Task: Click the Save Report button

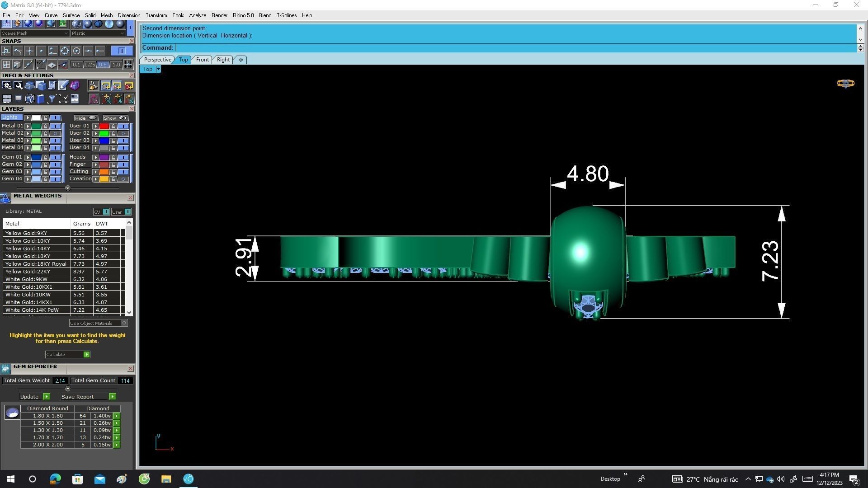Action: click(x=112, y=397)
